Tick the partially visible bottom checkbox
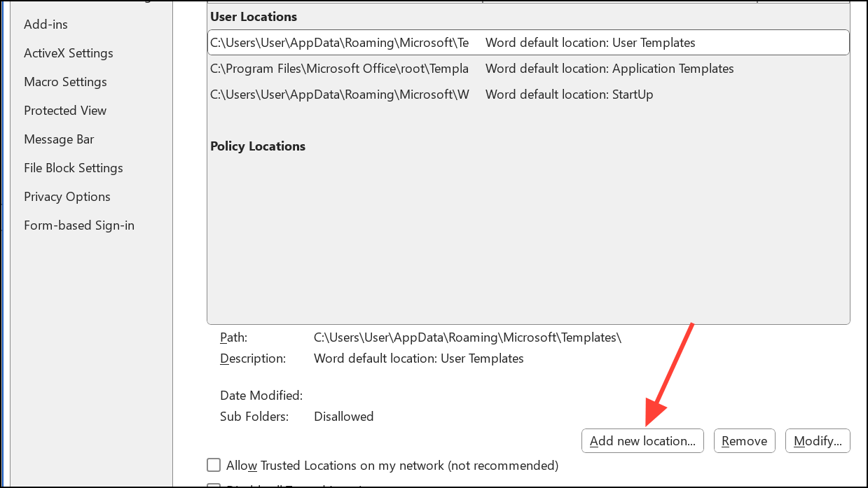This screenshot has width=868, height=488. point(214,486)
